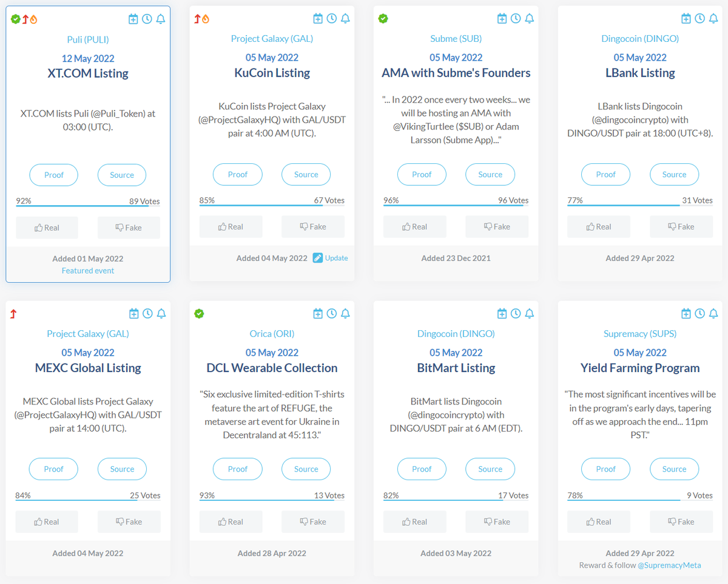Viewport: 728px width, 584px height.
Task: Open Supremacy (SUPS) coin link
Action: point(640,334)
